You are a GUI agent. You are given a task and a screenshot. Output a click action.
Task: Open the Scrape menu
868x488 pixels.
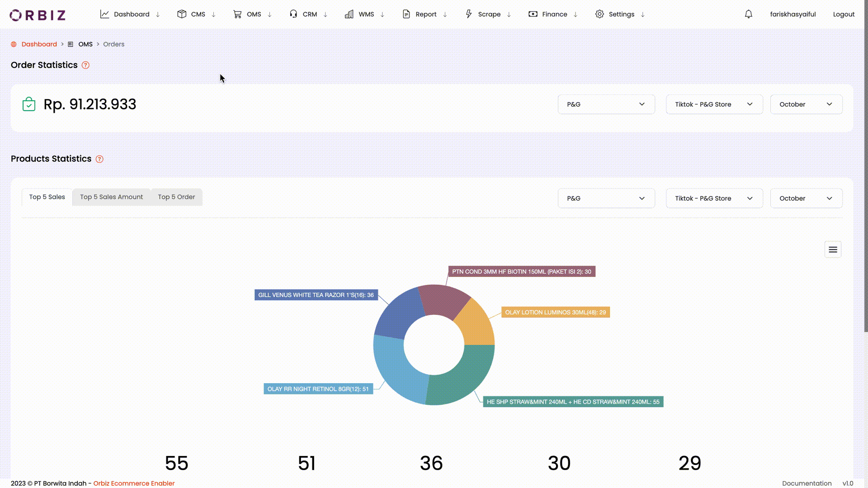pyautogui.click(x=488, y=14)
